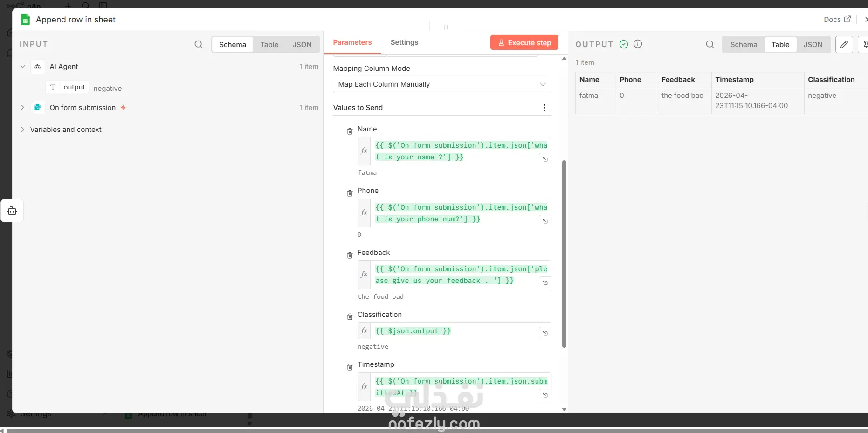Click the scroll up arrow in parameters
Viewport: 868px width, 433px height.
pyautogui.click(x=564, y=59)
